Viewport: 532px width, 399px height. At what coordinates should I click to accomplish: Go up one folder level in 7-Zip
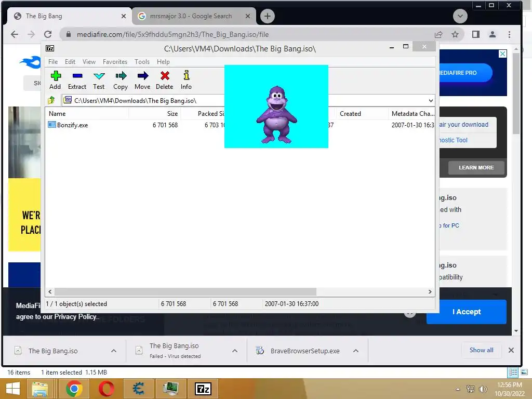tap(51, 100)
